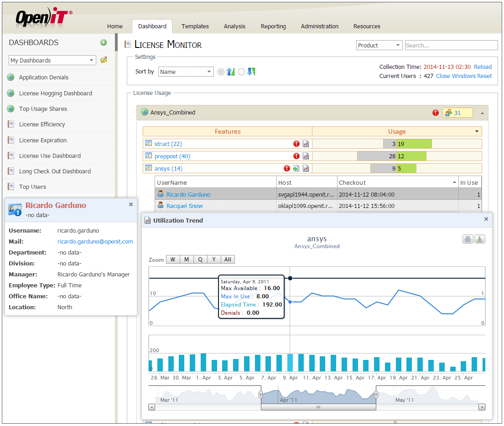Go to the Analysis tab
Image resolution: width=504 pixels, height=426 pixels.
point(234,26)
